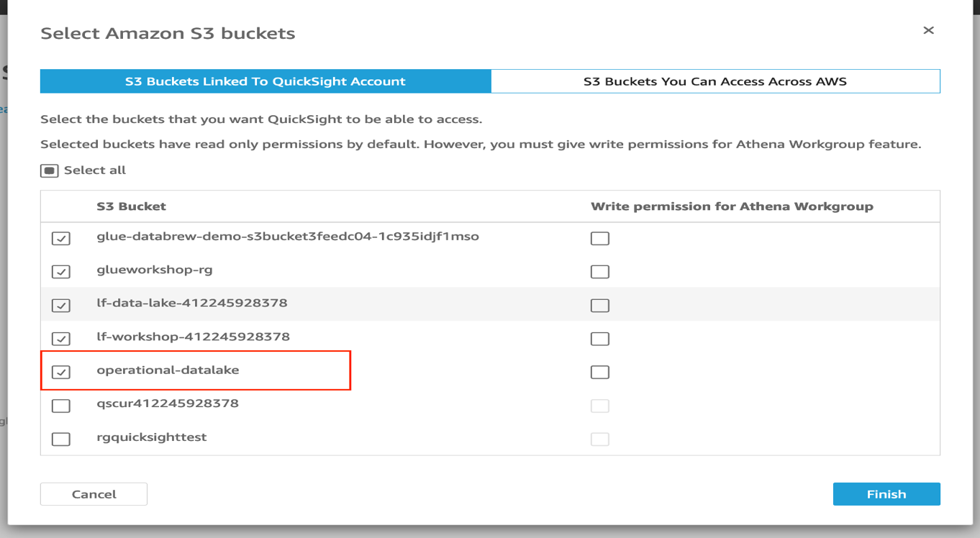Click the Select Amazon S3 buckets title
This screenshot has width=980, height=538.
[168, 33]
